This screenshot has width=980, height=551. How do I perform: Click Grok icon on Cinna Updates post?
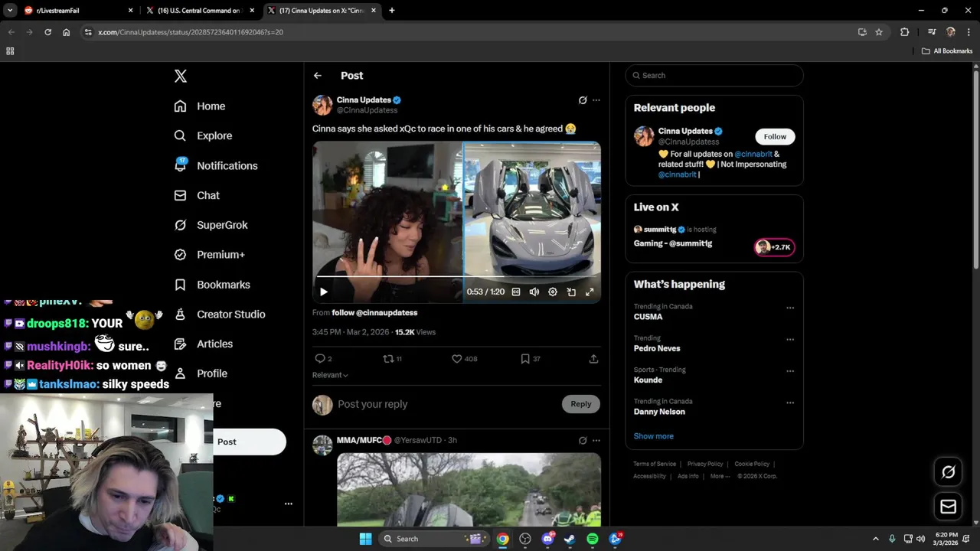pyautogui.click(x=583, y=100)
